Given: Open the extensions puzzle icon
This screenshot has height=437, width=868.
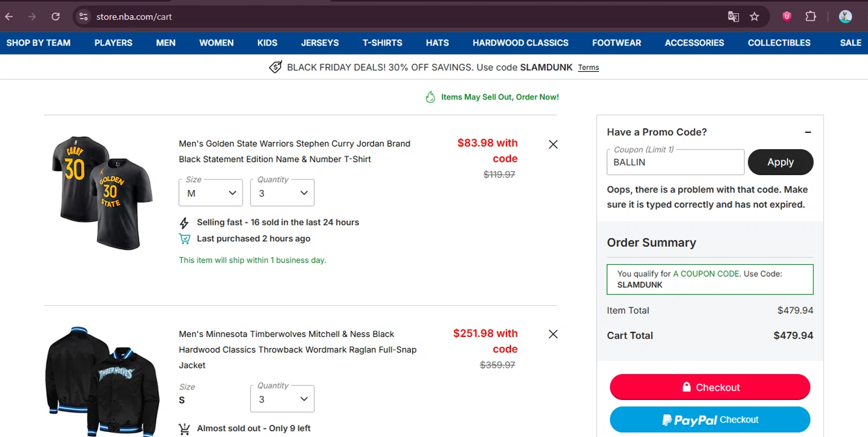Looking at the screenshot, I should click(x=811, y=17).
